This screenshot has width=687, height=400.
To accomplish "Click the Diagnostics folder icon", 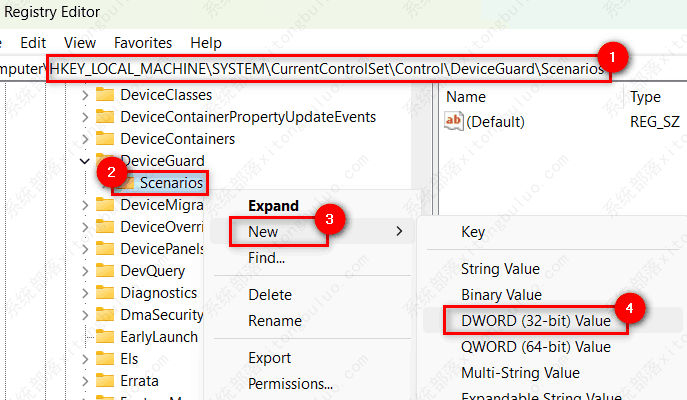I will (x=105, y=293).
